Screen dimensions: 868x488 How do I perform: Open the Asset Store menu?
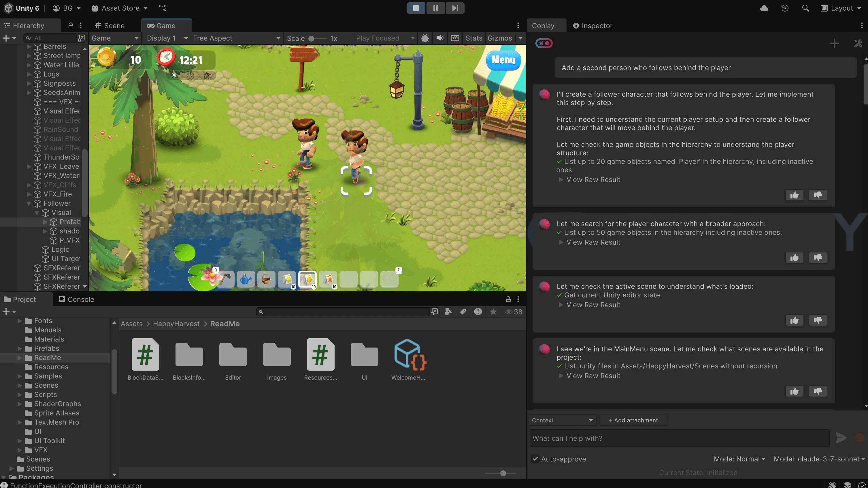(x=120, y=8)
